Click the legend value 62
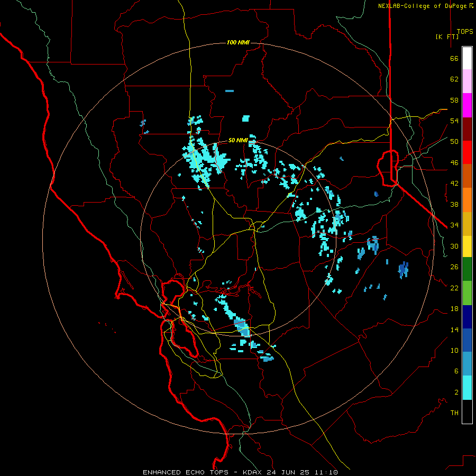Viewport: 476px width, 476px height. 454,79
